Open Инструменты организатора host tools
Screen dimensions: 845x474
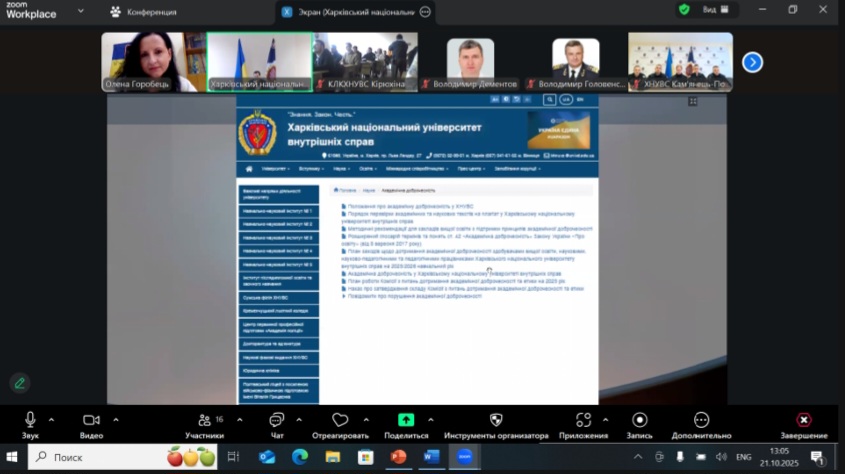pyautogui.click(x=496, y=420)
